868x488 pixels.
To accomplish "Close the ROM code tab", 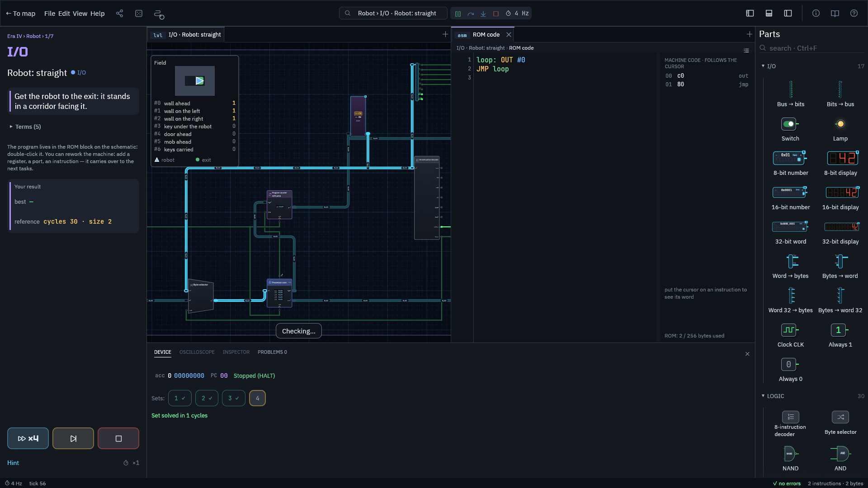I will pyautogui.click(x=509, y=35).
